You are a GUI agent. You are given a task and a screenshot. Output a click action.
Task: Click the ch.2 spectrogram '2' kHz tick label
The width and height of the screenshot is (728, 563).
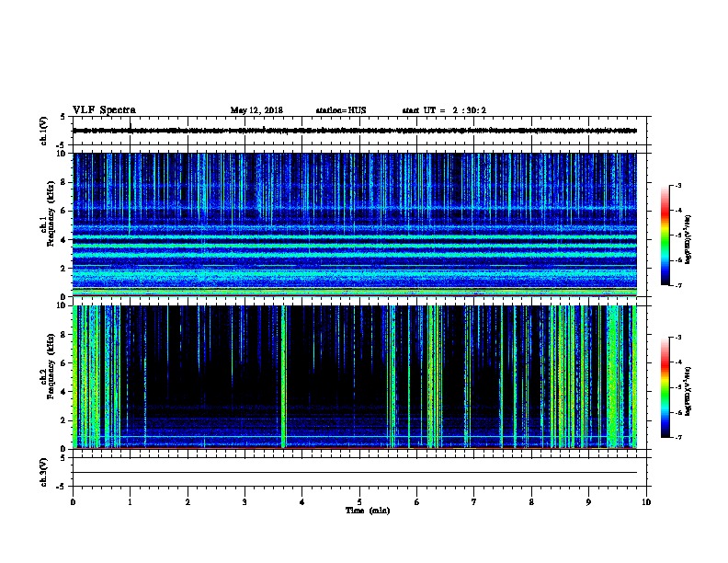pos(63,420)
